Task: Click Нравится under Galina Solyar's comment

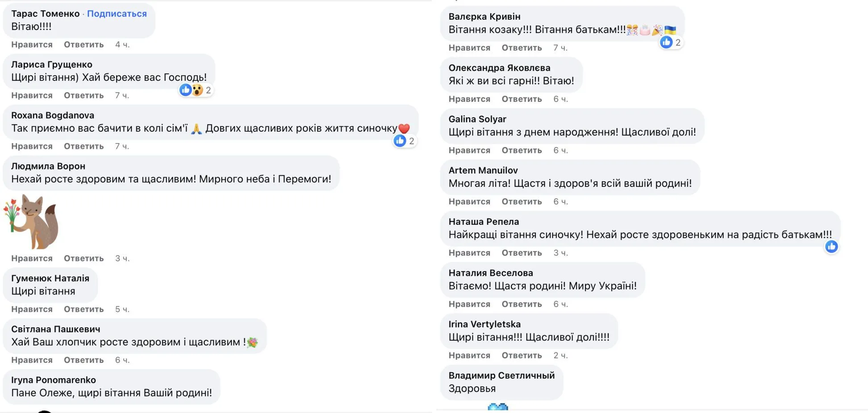Action: pos(469,150)
